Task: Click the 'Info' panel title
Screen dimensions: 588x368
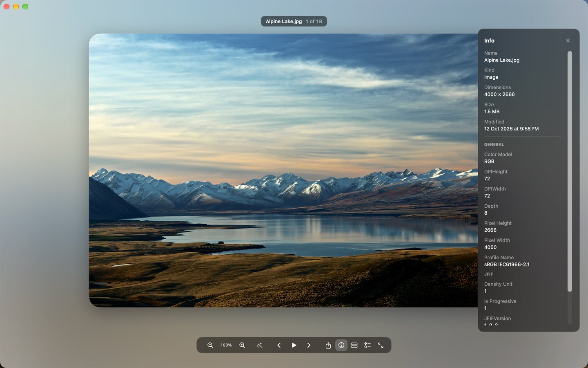Action: tap(489, 40)
